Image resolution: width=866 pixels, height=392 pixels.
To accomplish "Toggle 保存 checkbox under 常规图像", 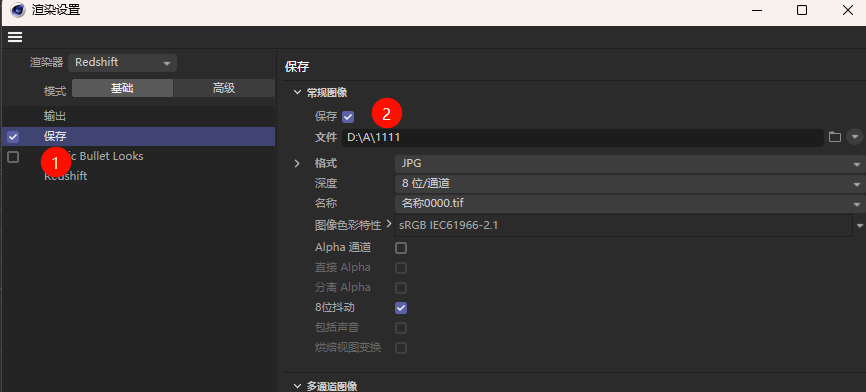I will point(348,117).
